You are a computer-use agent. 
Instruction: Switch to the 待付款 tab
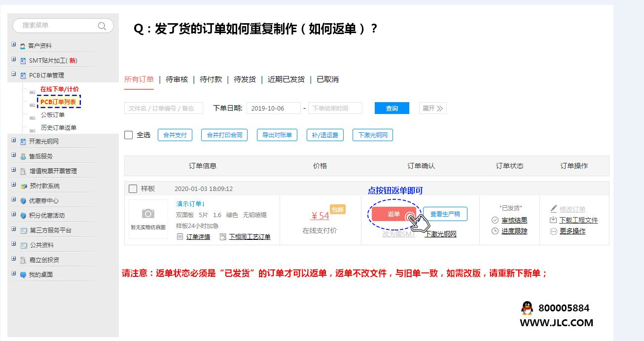(211, 79)
